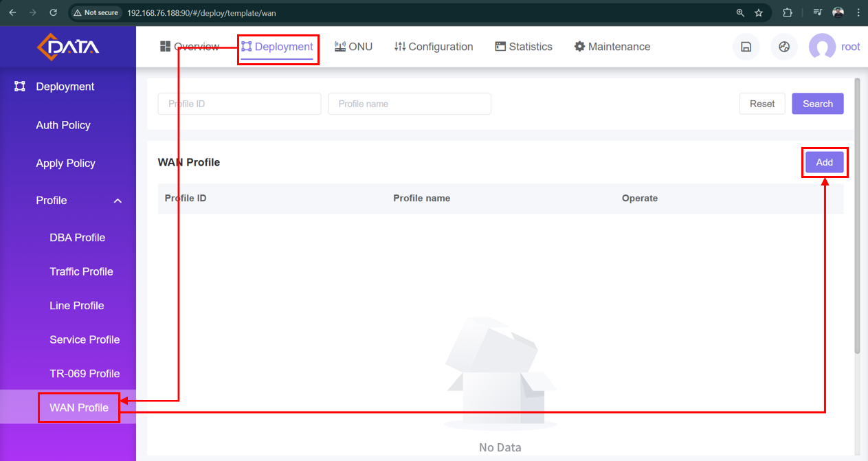Open the browser media control icon
The width and height of the screenshot is (868, 461).
tap(818, 12)
